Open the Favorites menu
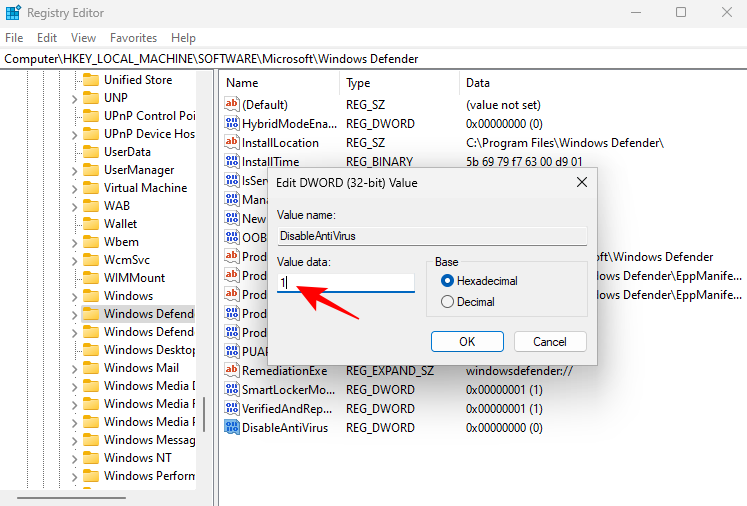Screen dimensions: 747x506 pos(133,38)
